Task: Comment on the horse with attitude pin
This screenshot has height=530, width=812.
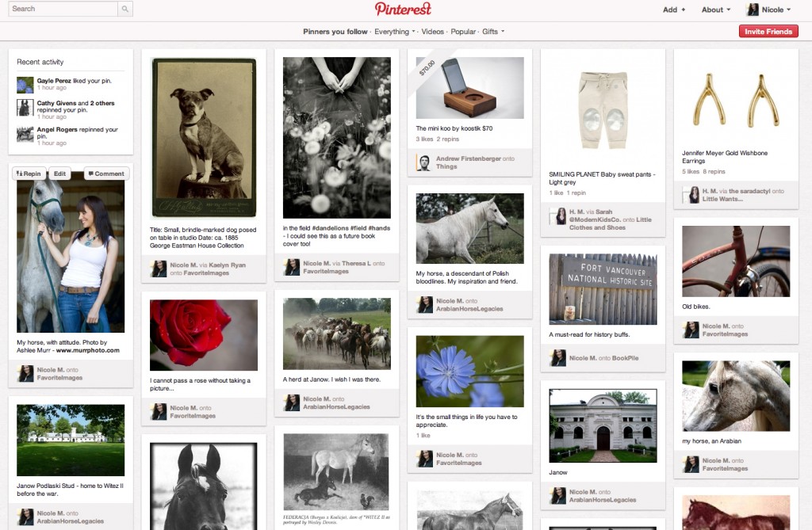Action: pyautogui.click(x=106, y=173)
